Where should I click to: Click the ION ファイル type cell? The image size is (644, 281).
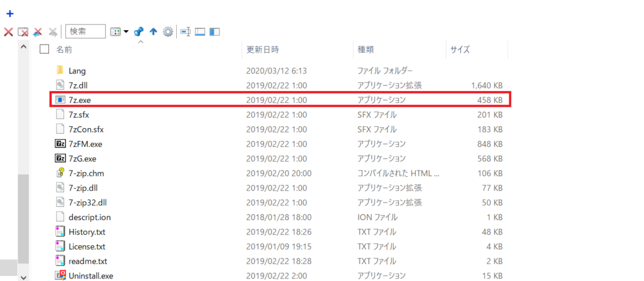377,218
